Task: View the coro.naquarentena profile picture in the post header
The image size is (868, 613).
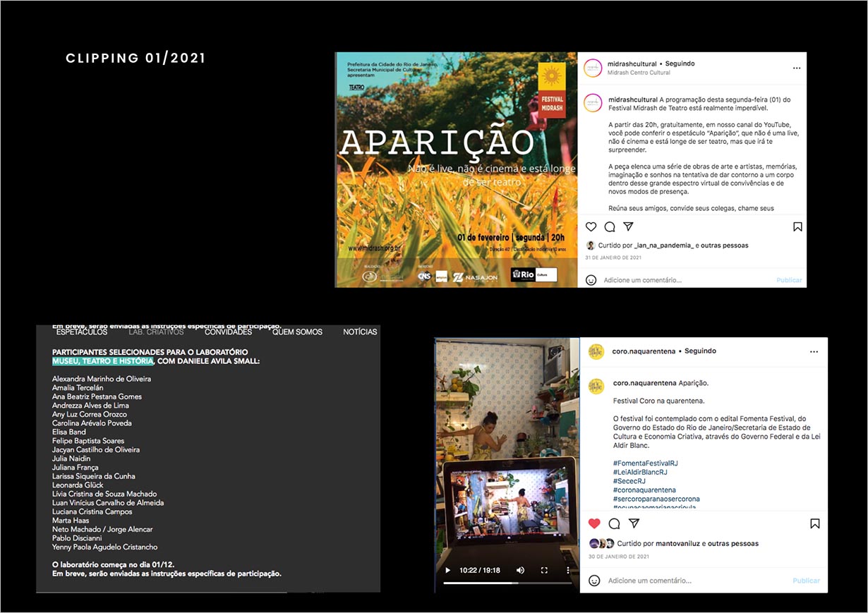Action: click(x=596, y=351)
